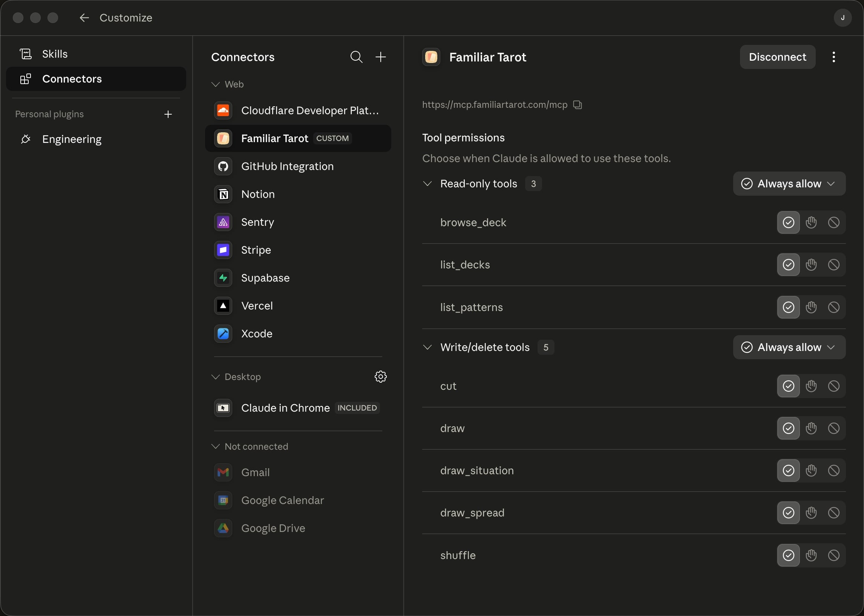Add a personal plugin with plus icon
The image size is (864, 616).
tap(168, 114)
